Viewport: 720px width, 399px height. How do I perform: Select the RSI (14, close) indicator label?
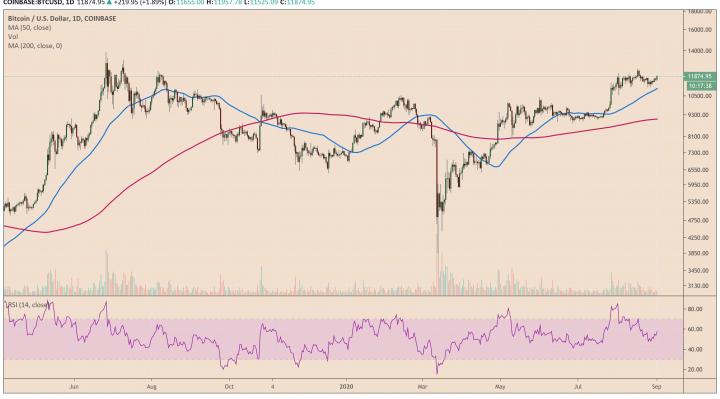pos(28,305)
